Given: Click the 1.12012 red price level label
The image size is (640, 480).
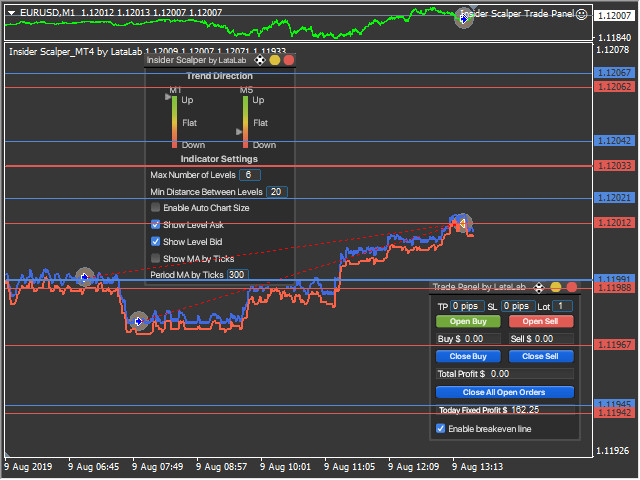Looking at the screenshot, I should [614, 223].
